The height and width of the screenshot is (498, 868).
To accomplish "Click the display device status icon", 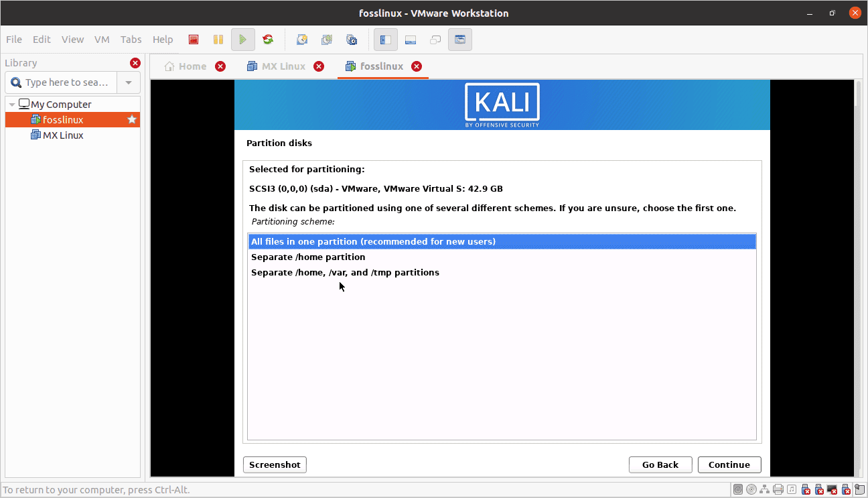I will coord(833,490).
